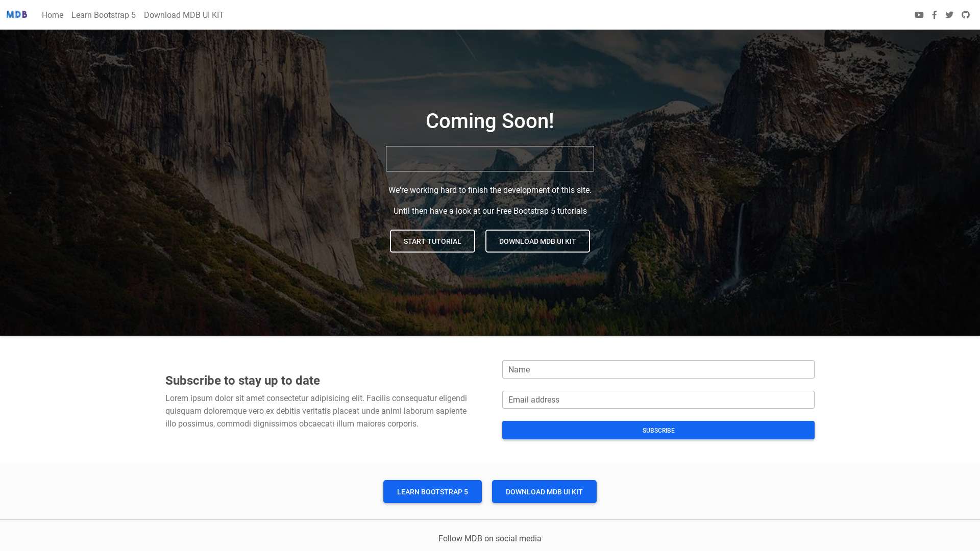Click "We're working hard to finish" text line
This screenshot has width=980, height=551.
[490, 190]
